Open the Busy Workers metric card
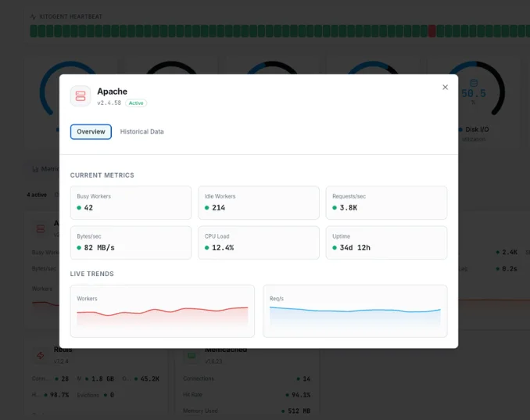The height and width of the screenshot is (420, 530). click(131, 203)
